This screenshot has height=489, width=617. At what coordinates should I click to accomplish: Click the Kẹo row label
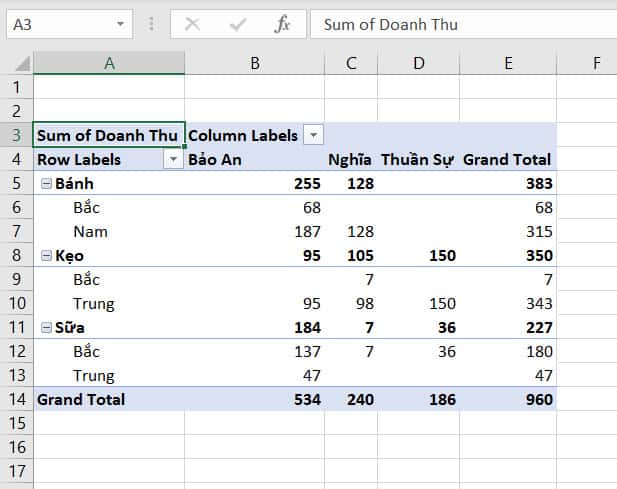pos(69,256)
